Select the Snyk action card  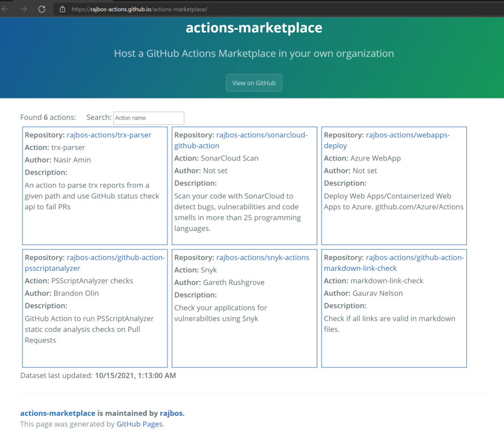(244, 308)
